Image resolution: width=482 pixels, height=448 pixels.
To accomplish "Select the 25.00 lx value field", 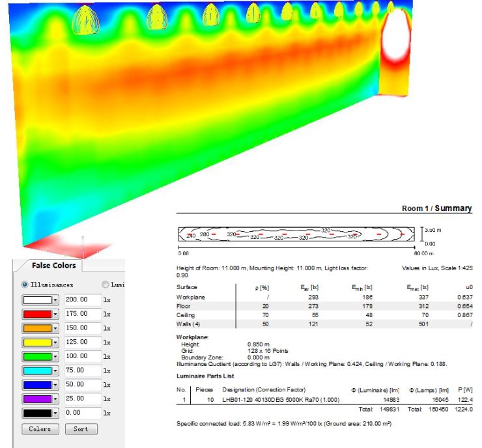I will [x=81, y=399].
